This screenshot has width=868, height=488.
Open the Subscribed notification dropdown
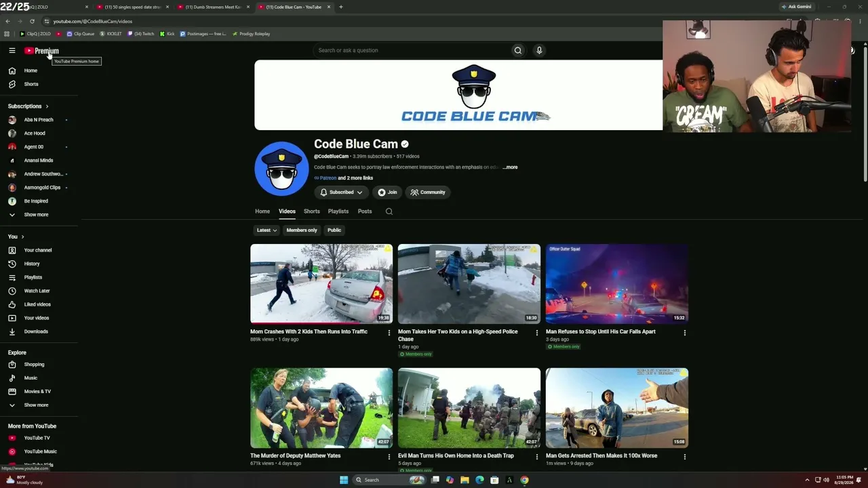click(x=341, y=192)
